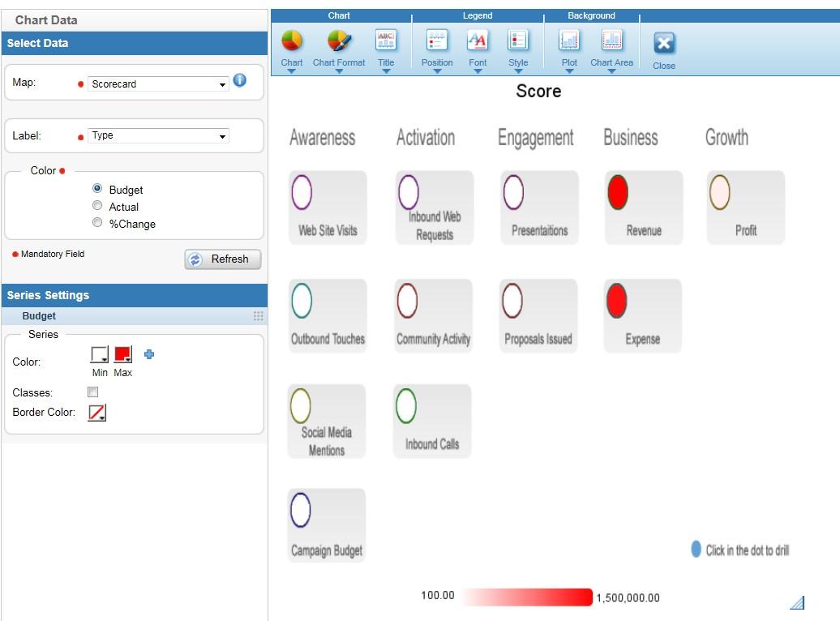Select the Budget series row
The height and width of the screenshot is (621, 840).
pyautogui.click(x=135, y=316)
